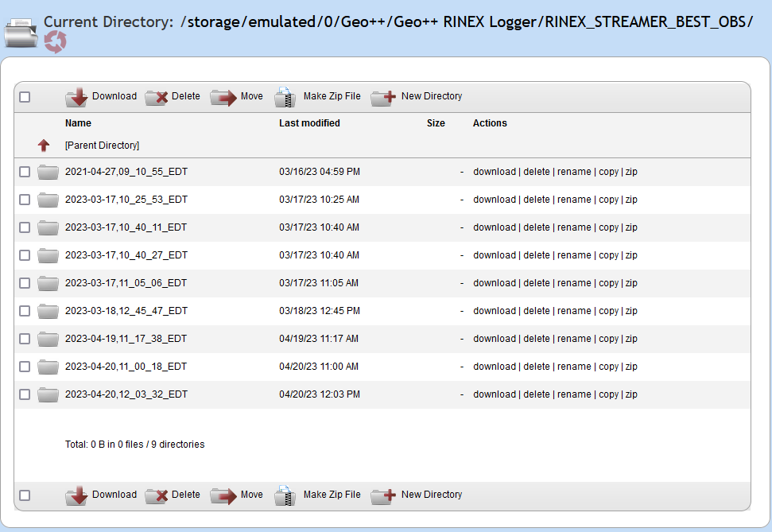The height and width of the screenshot is (532, 772).
Task: Click copy for 2023-03-17,11_05_06_EDT
Action: coord(609,282)
